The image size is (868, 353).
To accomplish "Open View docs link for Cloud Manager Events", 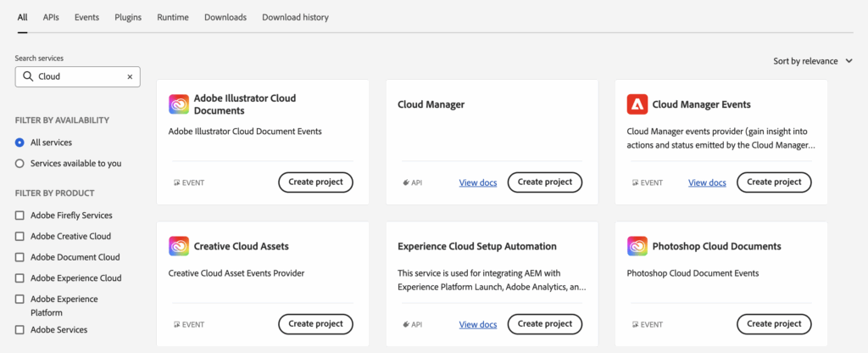I will (x=707, y=182).
